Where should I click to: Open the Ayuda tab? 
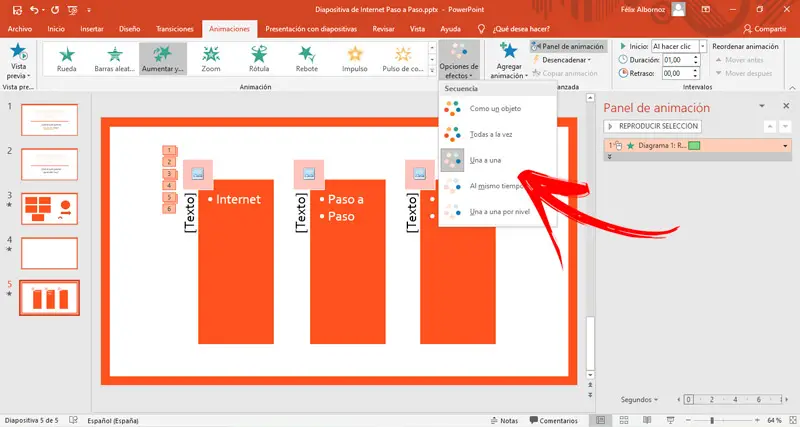pos(451,29)
